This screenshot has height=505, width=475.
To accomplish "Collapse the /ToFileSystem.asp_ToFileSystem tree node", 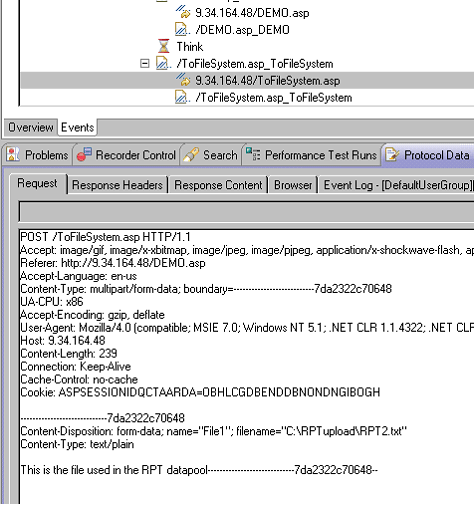I will 144,63.
